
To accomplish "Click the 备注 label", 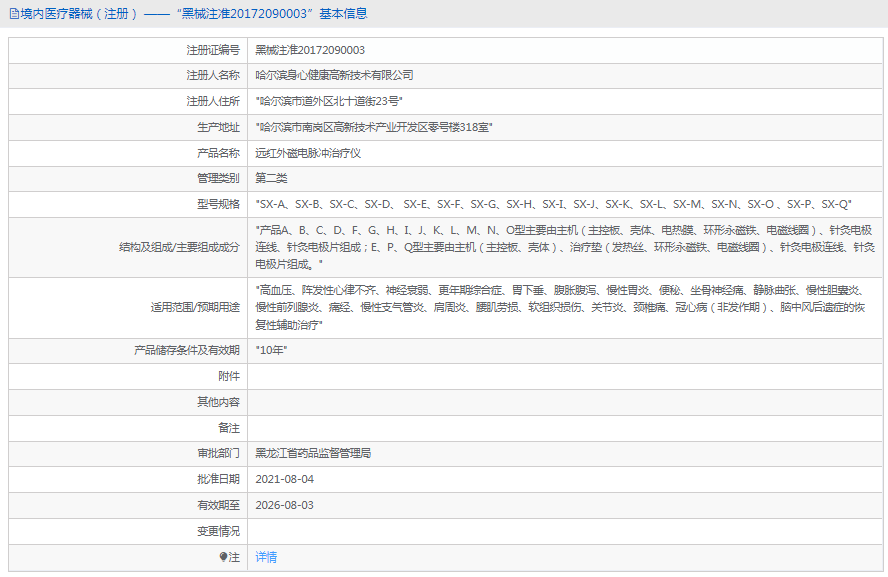I will point(229,429).
